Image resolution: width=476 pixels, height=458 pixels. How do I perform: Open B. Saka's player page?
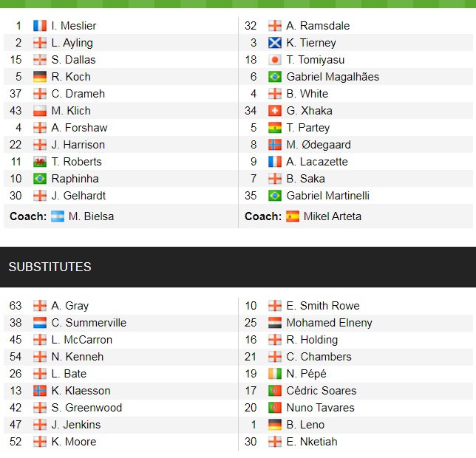[305, 179]
